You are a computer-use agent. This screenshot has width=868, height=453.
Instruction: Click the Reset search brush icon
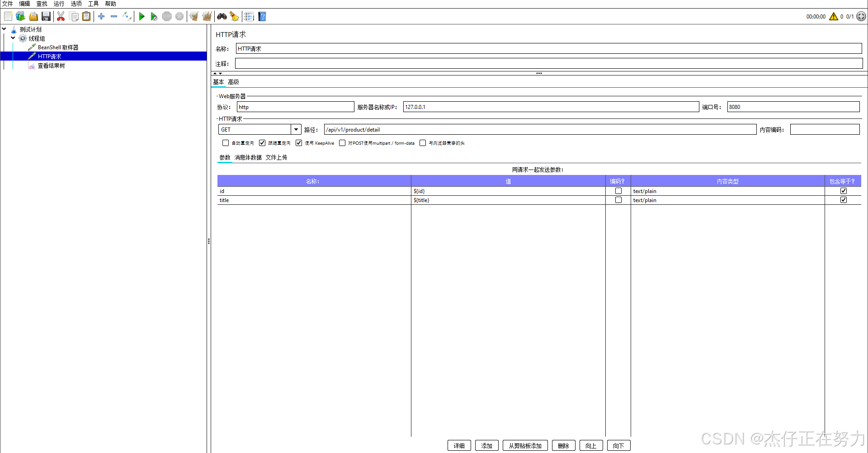pyautogui.click(x=234, y=17)
